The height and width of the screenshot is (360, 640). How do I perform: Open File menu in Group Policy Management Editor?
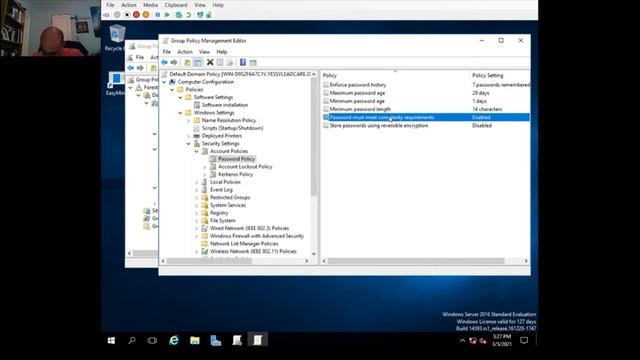(x=167, y=52)
